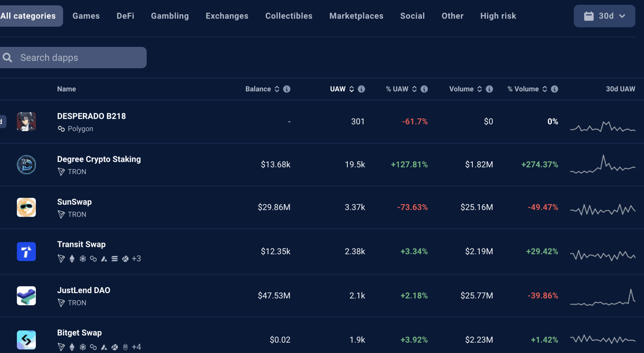Sort listings by % UAW column
Screen dimensions: 644x353
pyautogui.click(x=414, y=89)
